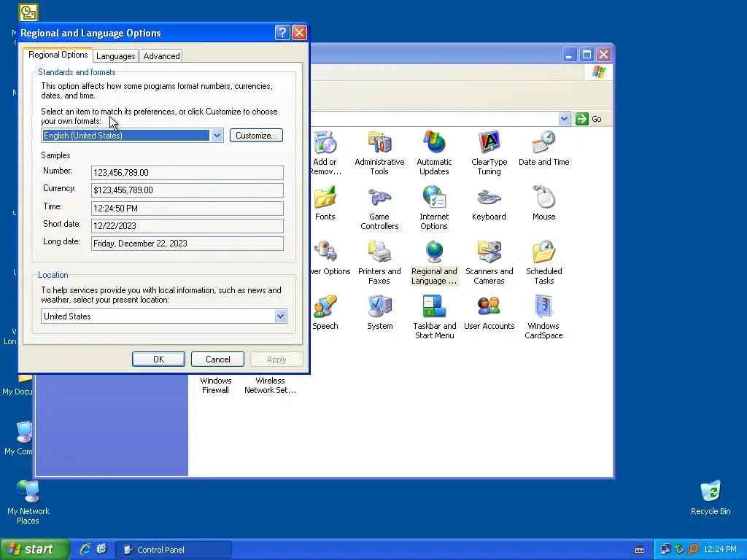Open Scanners and Cameras icon

(x=489, y=252)
